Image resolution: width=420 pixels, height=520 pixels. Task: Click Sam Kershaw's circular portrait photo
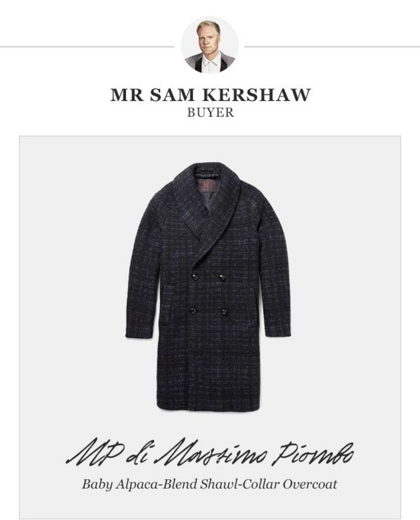[209, 45]
